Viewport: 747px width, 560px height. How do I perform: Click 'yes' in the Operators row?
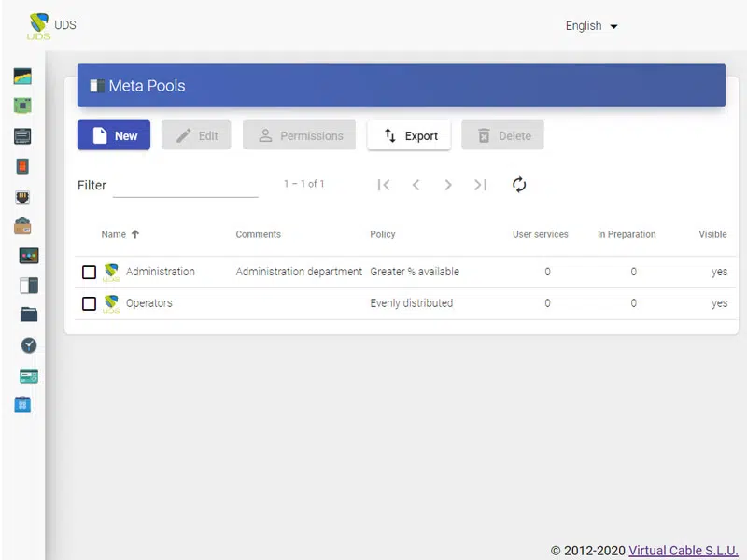point(719,303)
